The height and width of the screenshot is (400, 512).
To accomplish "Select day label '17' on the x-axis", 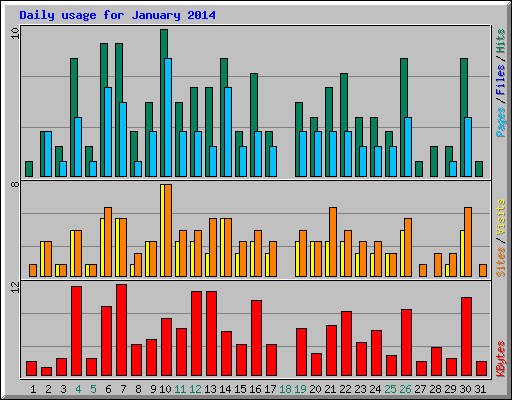I will [270, 389].
